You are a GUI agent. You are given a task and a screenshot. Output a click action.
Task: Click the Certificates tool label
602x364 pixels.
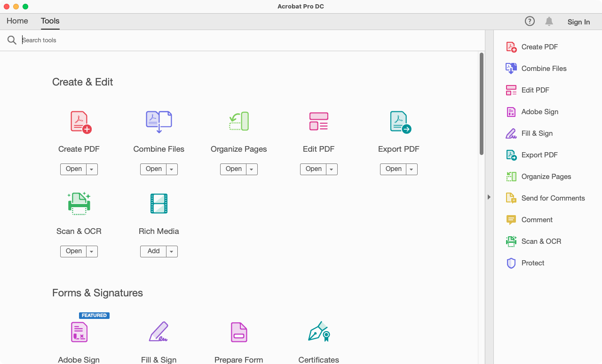[319, 360]
